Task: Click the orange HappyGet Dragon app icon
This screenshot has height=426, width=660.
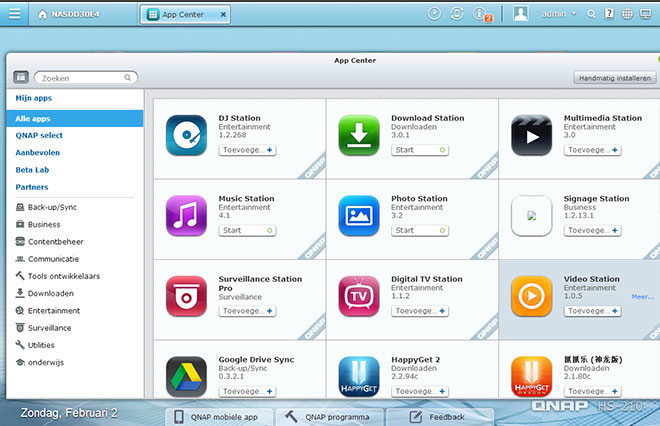Action: point(532,377)
